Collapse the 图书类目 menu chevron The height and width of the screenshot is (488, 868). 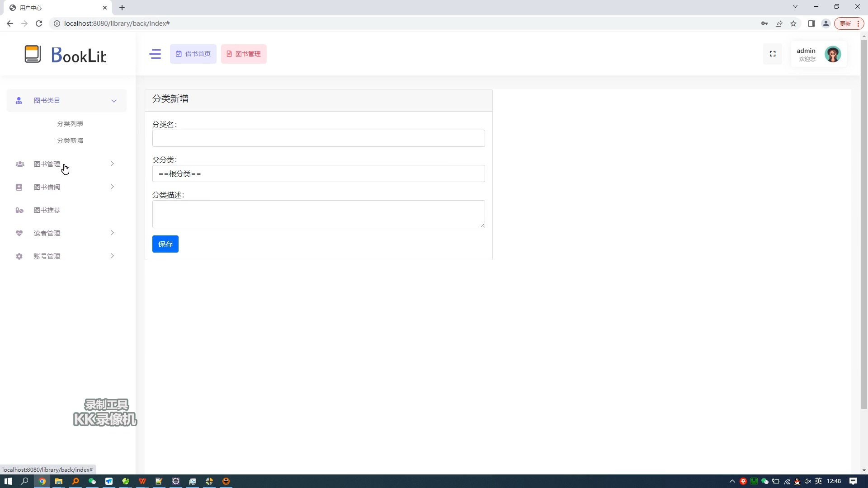[114, 101]
